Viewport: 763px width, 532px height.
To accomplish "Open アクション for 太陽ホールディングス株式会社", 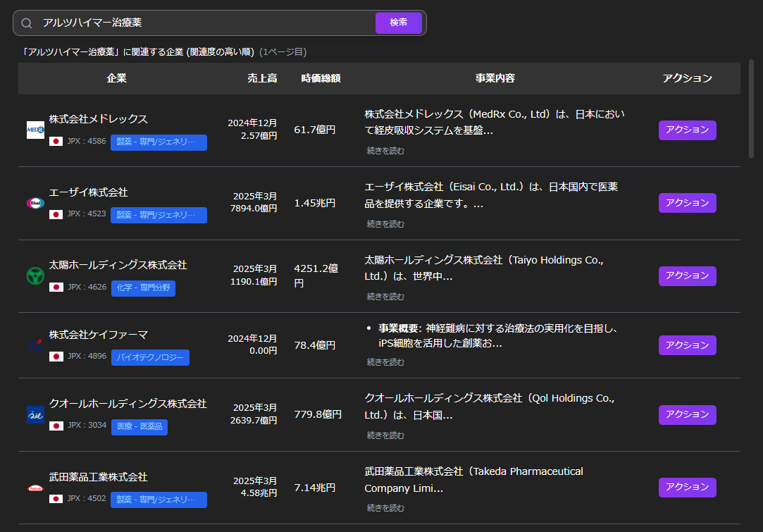I will click(687, 276).
